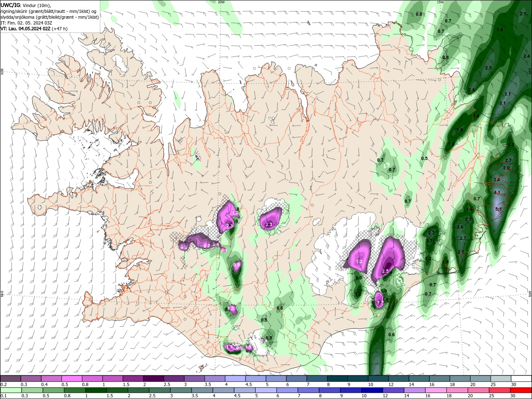Select the 'slydda/snjókoma' legend description line

click(x=50, y=17)
